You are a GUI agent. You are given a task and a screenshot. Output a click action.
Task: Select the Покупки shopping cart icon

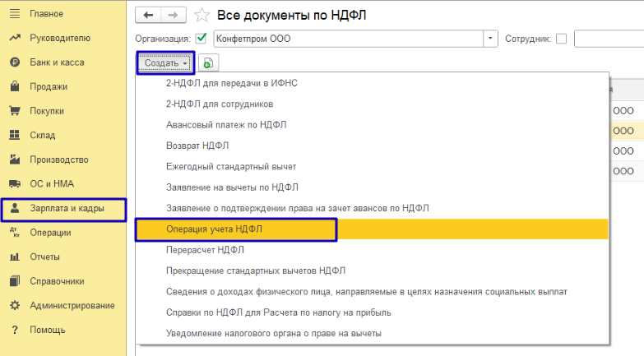tap(15, 111)
